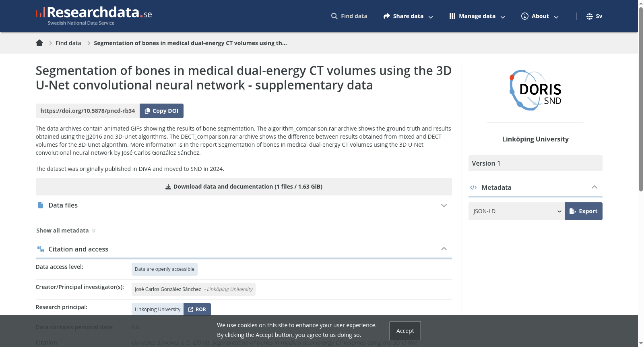Click the Data files document icon
Image resolution: width=644 pixels, height=347 pixels.
[x=41, y=205]
